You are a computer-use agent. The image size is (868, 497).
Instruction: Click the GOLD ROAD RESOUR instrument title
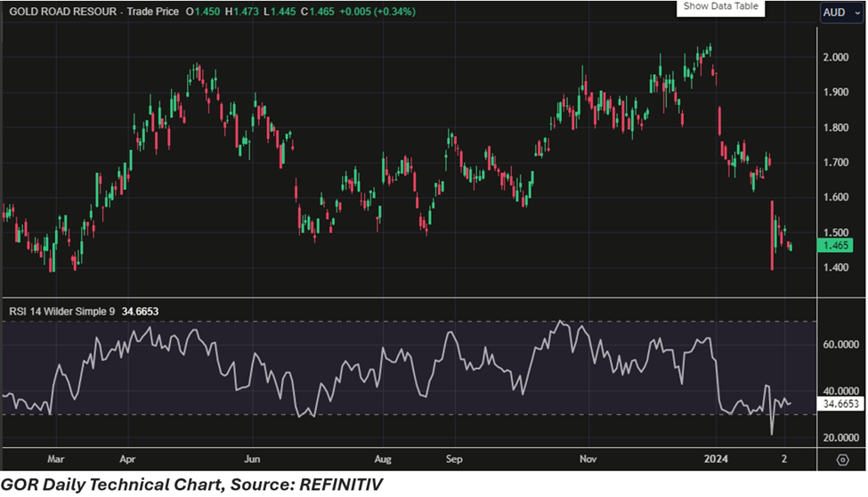click(62, 12)
